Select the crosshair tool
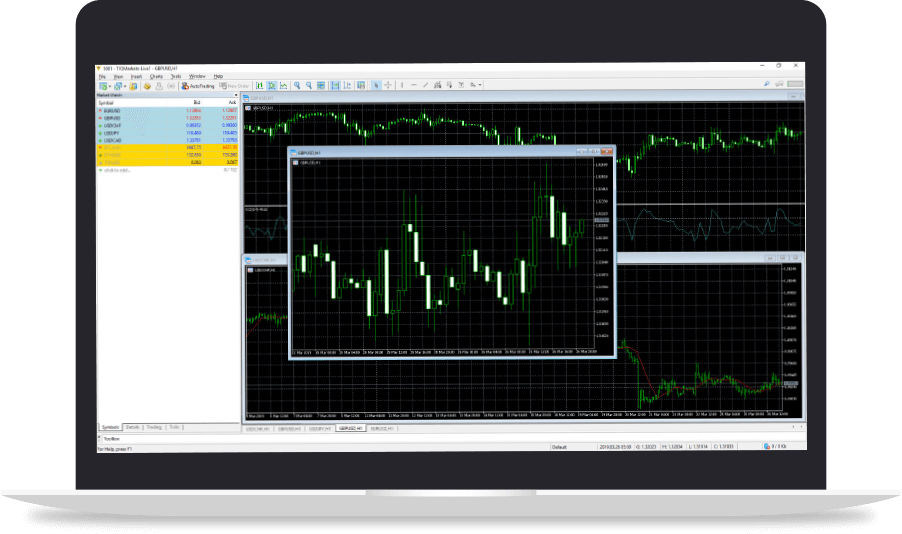The image size is (902, 534). point(388,86)
